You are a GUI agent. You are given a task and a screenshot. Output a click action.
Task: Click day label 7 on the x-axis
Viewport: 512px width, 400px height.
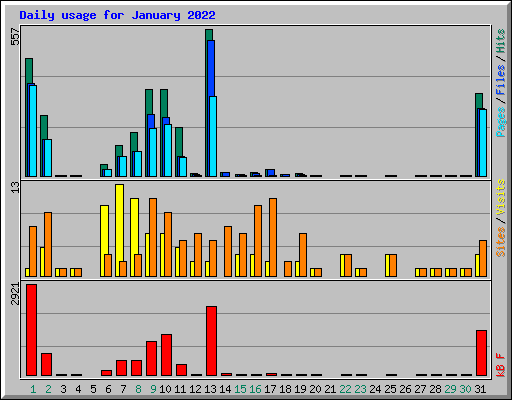click(x=123, y=389)
